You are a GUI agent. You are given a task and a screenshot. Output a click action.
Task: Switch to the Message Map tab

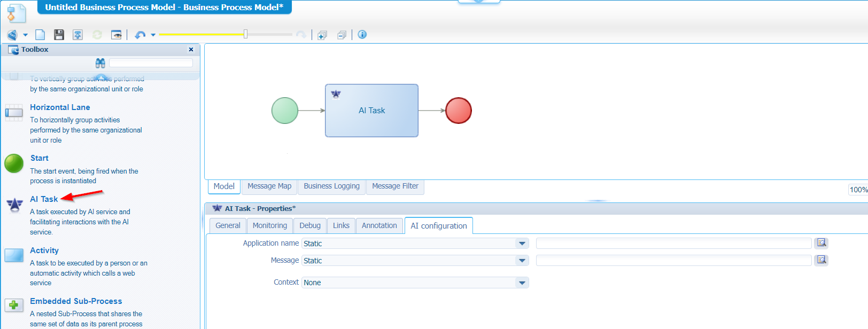tap(269, 186)
